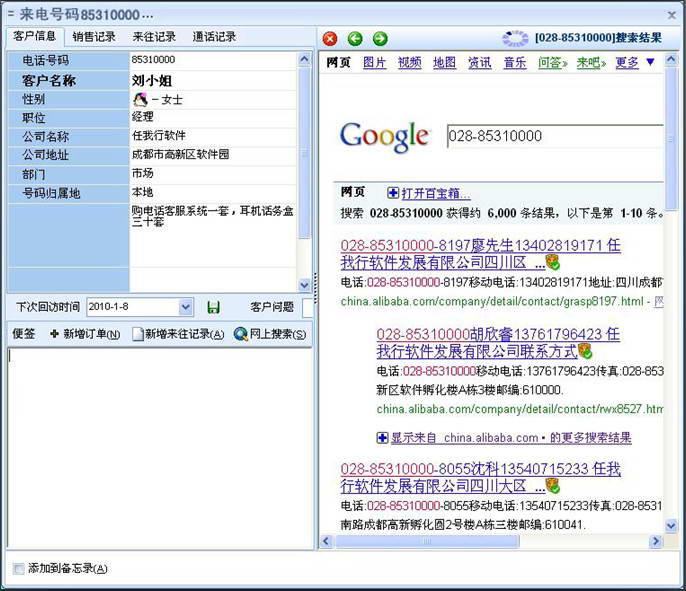Click the 客户问题 input field
The image size is (686, 591).
point(308,307)
